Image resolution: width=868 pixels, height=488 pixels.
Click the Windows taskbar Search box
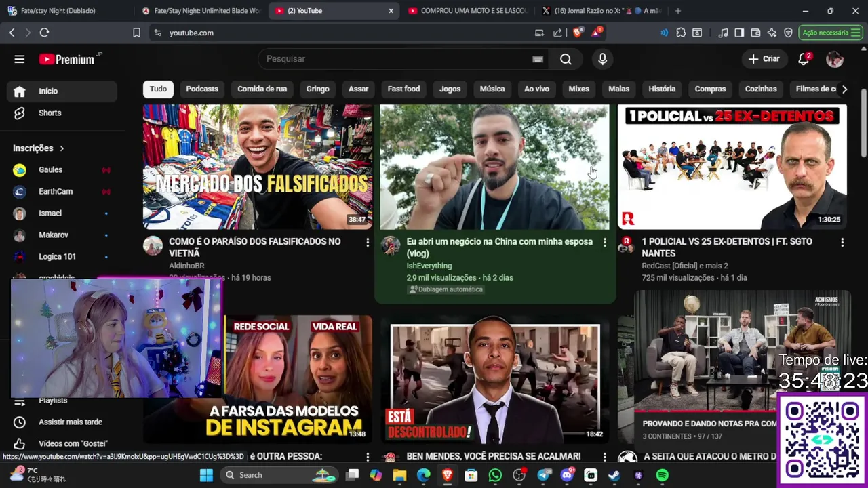tap(279, 475)
